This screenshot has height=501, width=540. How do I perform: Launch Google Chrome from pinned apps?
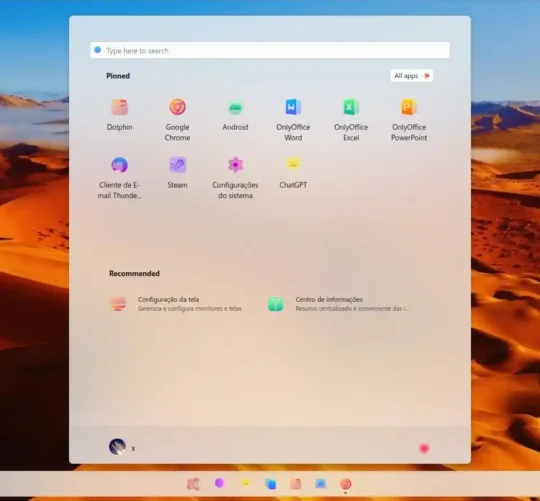click(177, 120)
